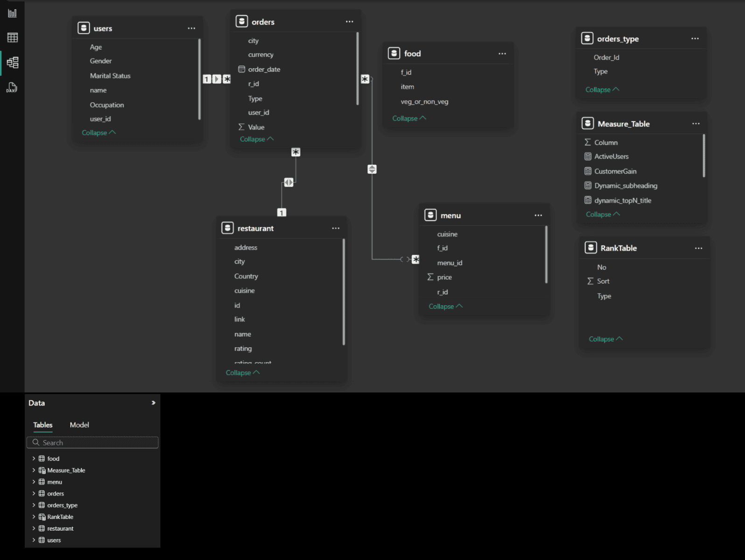Open more options for users table
This screenshot has width=745, height=560.
pos(191,28)
